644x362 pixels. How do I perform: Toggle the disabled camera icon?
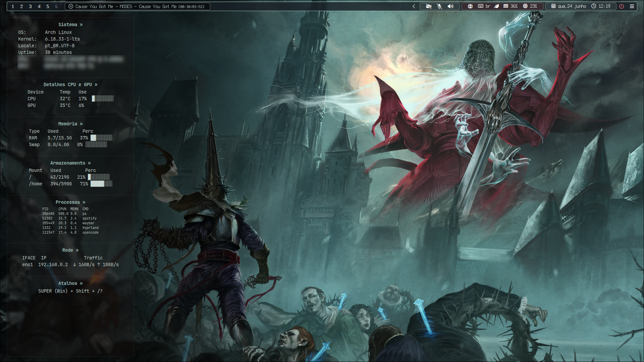coord(429,6)
